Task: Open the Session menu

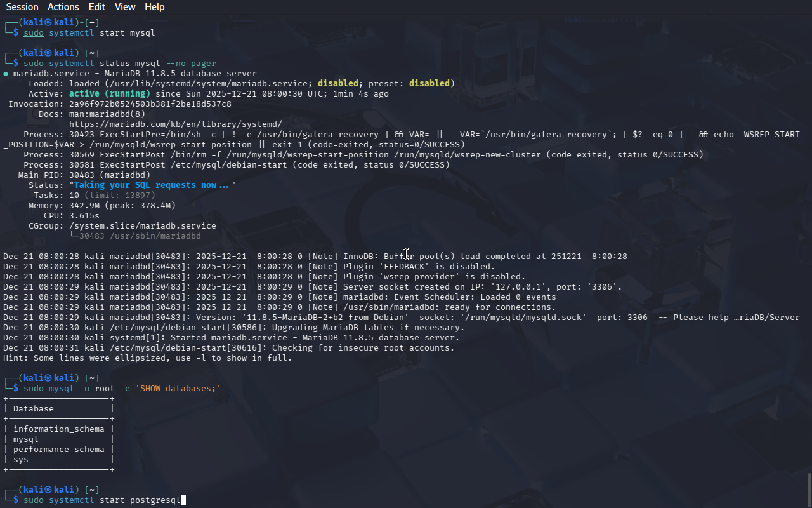Action: click(22, 7)
